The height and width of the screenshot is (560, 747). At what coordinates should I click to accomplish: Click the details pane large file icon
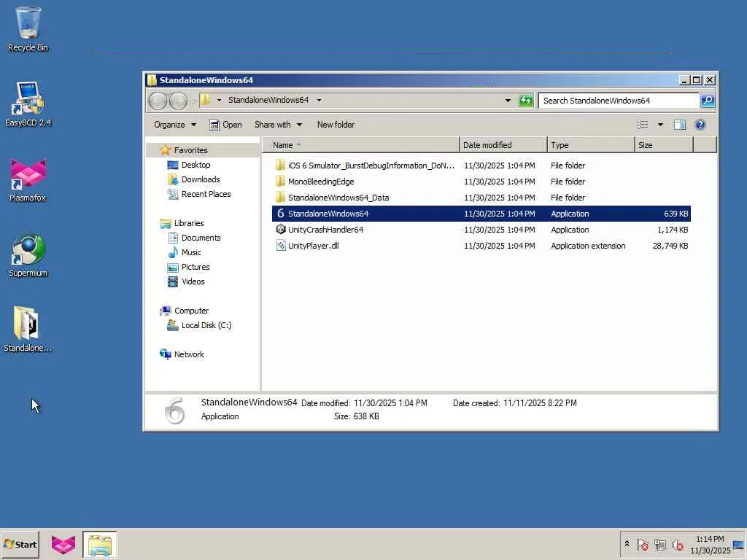point(174,410)
